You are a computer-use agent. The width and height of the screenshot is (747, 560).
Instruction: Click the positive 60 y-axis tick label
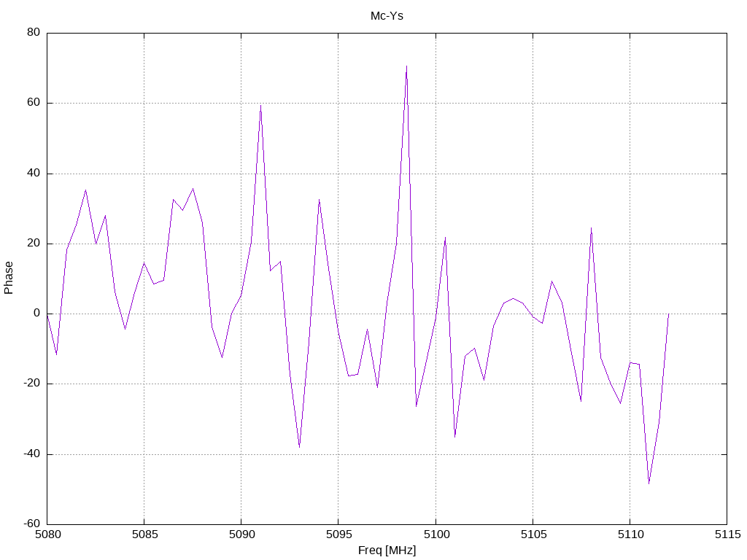(x=34, y=103)
